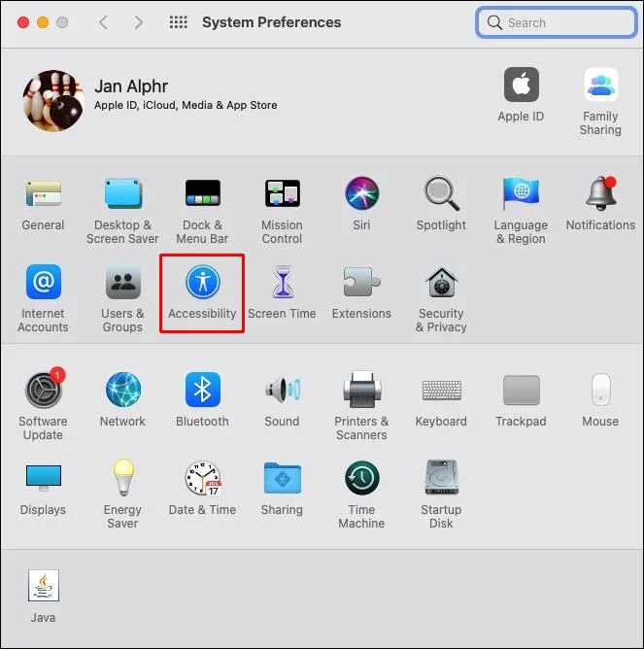
Task: Focus the Search field
Action: [557, 22]
